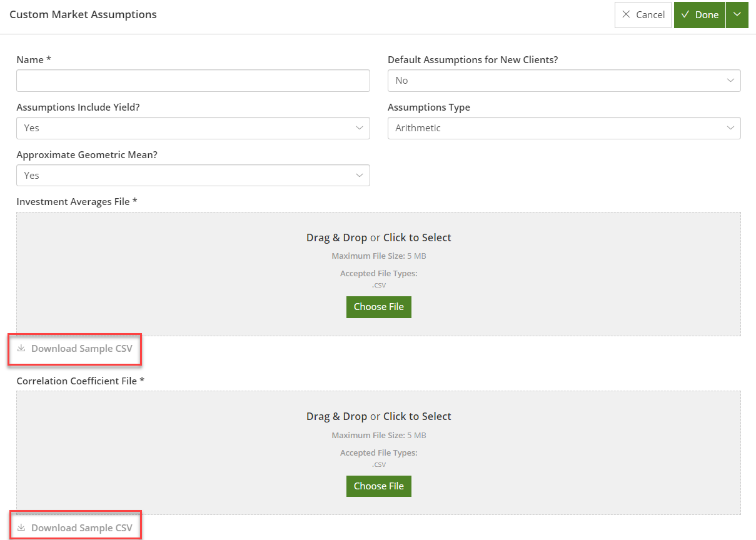This screenshot has height=540, width=756.
Task: Click the chevron in Assumptions Type field
Action: (730, 128)
